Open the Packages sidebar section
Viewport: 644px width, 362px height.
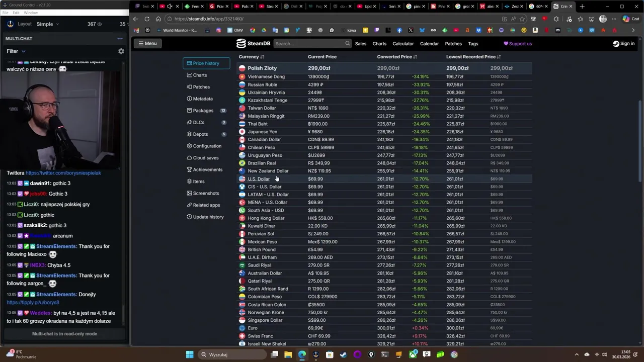(206, 111)
